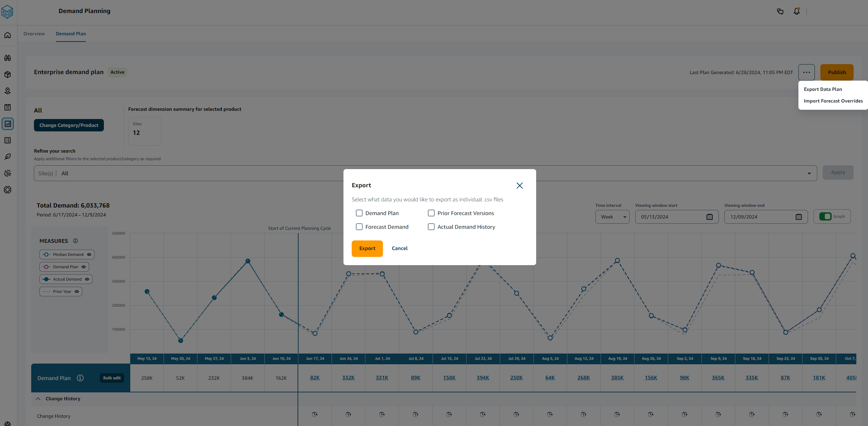Click the leaf sustainability sidebar icon
Viewport: 868px width, 426px height.
8,157
